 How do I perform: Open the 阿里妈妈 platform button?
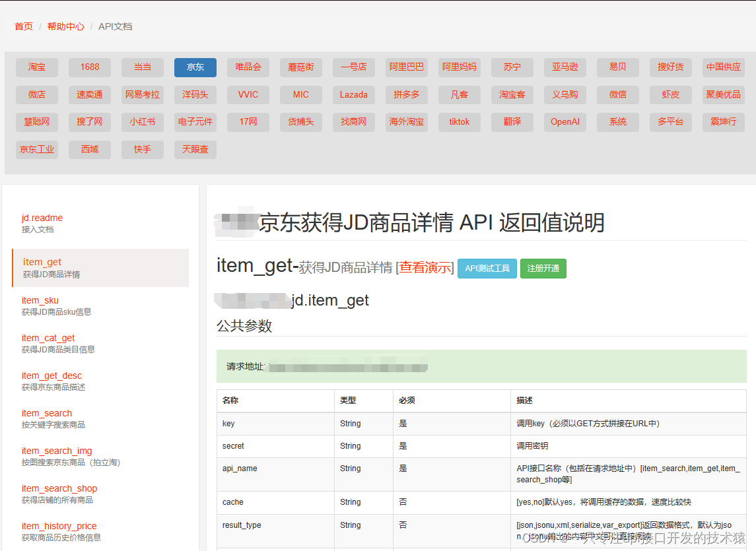459,67
